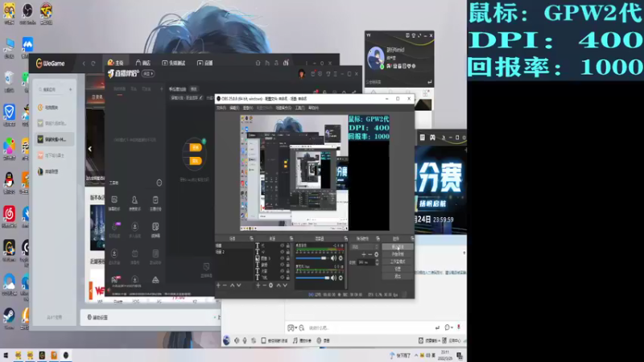Toggle visibility of fourth source in OBS
The height and width of the screenshot is (362, 644).
point(283,265)
